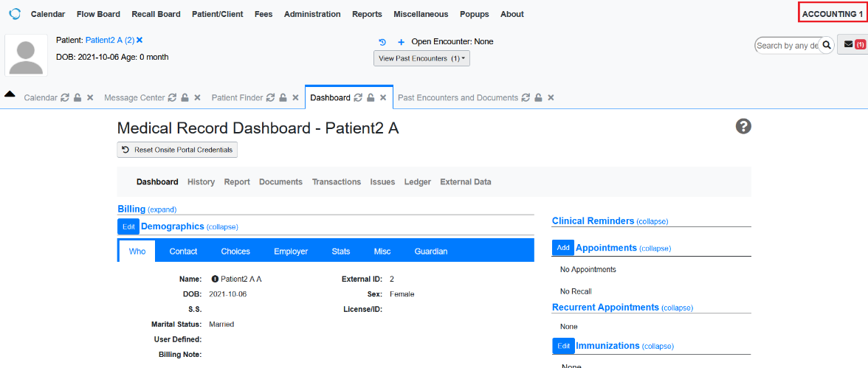The width and height of the screenshot is (868, 368).
Task: Click the OpenEMR logo icon
Action: 15,14
